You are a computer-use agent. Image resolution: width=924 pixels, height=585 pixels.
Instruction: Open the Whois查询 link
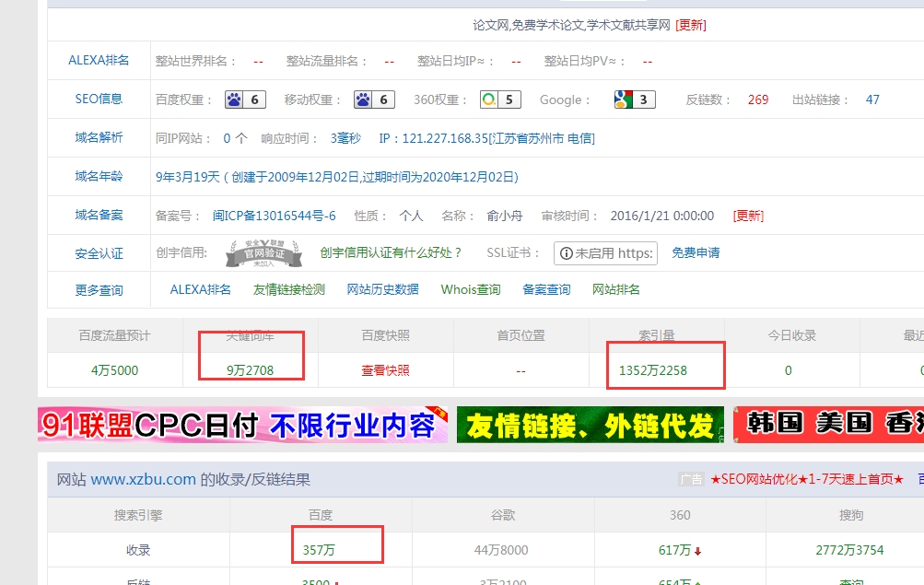(x=470, y=289)
